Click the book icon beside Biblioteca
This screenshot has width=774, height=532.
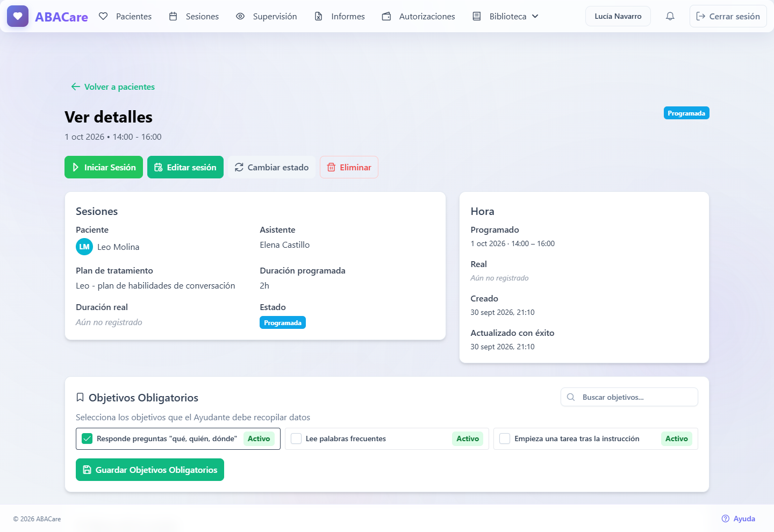477,16
